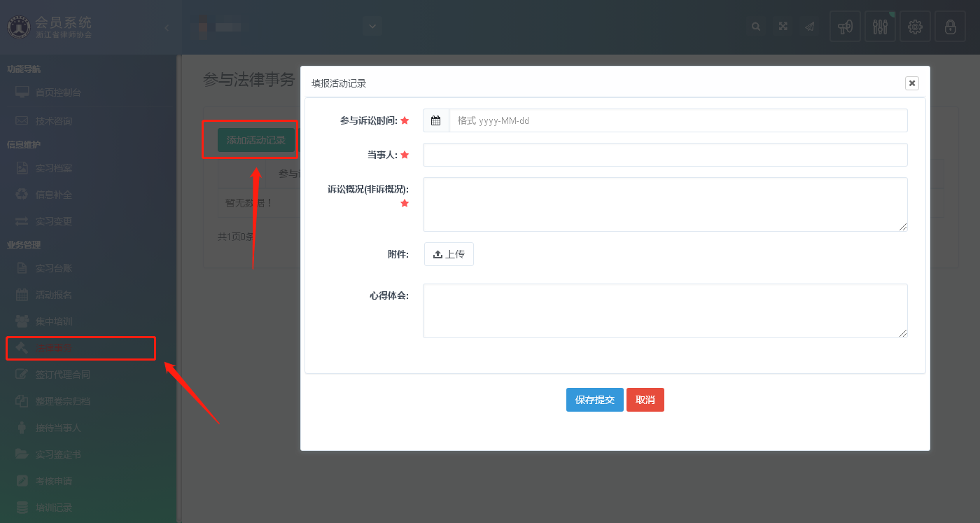Screen dimensions: 980x523
Task: Open 签订代理合同 in the sidebar
Action: pyautogui.click(x=62, y=375)
